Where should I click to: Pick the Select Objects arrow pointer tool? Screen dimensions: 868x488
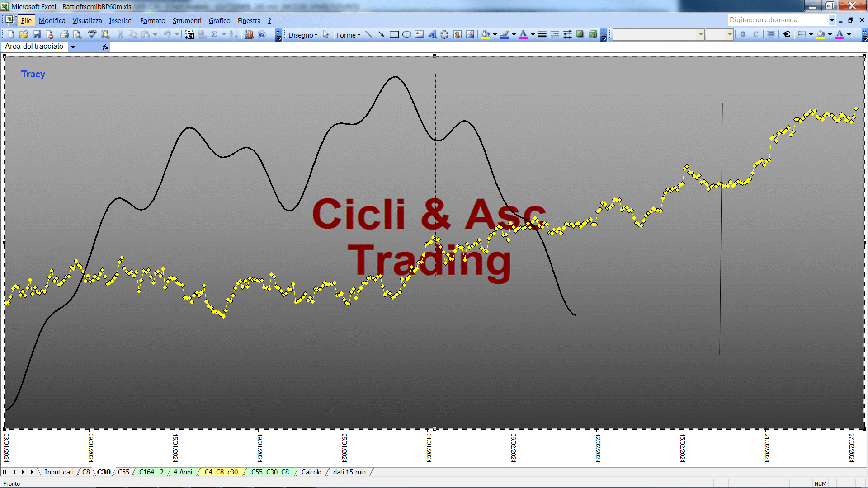coord(326,35)
